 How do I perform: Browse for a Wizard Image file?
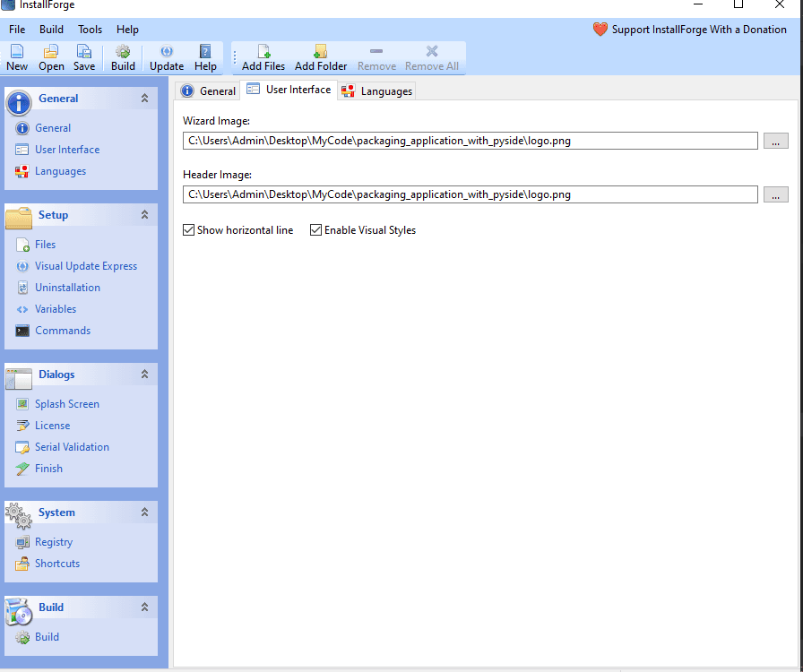774,141
